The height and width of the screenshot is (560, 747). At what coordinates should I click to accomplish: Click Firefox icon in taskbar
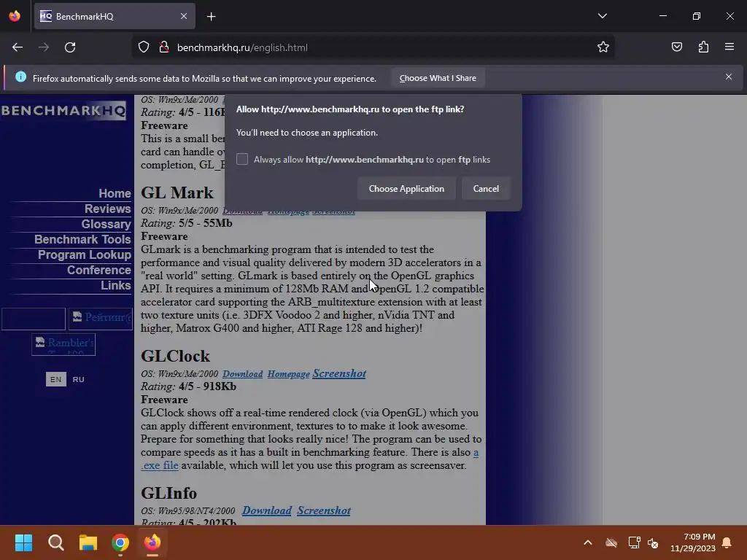coord(152,542)
